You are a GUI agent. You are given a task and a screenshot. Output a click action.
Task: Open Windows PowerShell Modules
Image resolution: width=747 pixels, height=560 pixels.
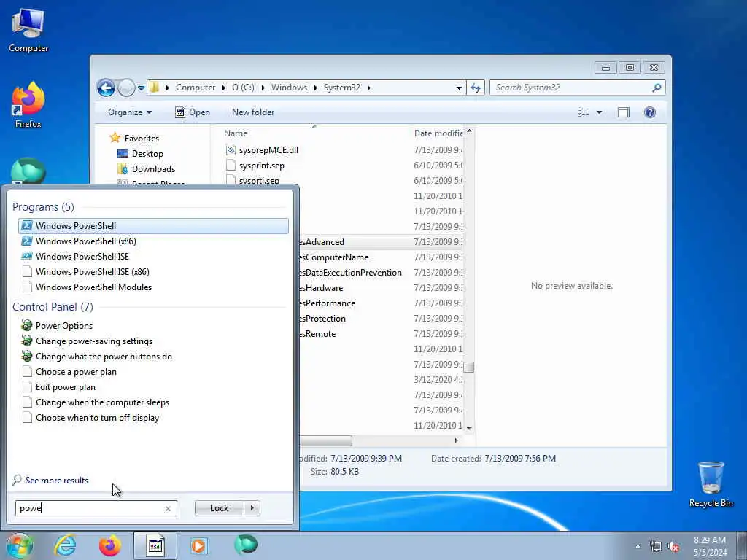[153, 287]
